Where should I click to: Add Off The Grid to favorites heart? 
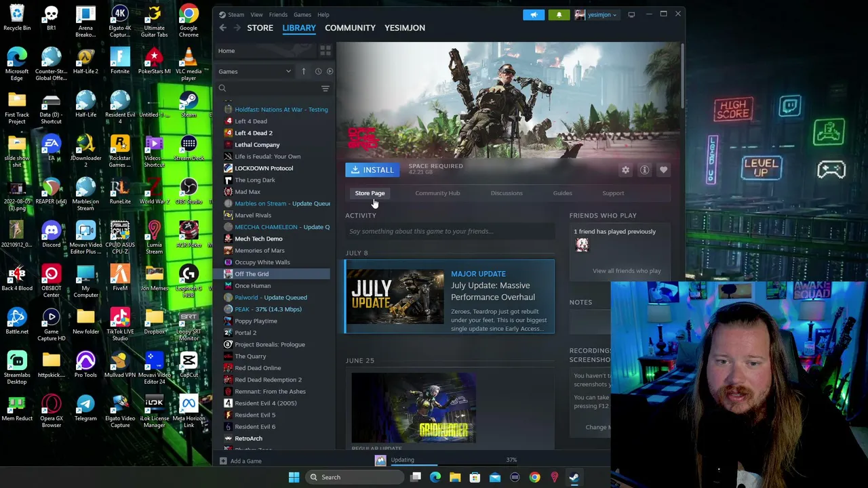tap(663, 170)
